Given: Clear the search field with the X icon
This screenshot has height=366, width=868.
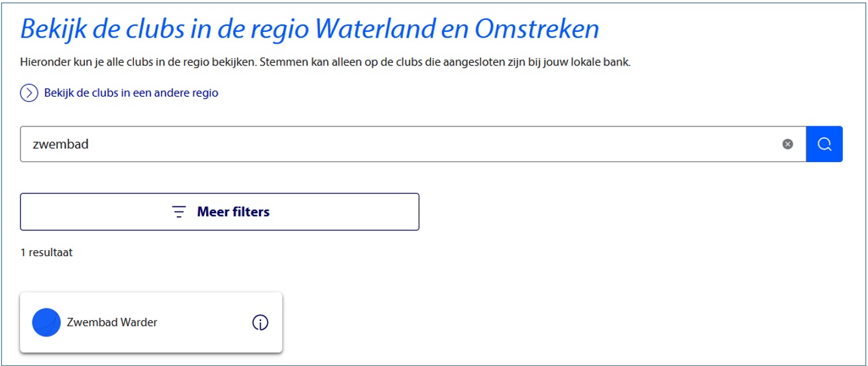Looking at the screenshot, I should [x=787, y=144].
